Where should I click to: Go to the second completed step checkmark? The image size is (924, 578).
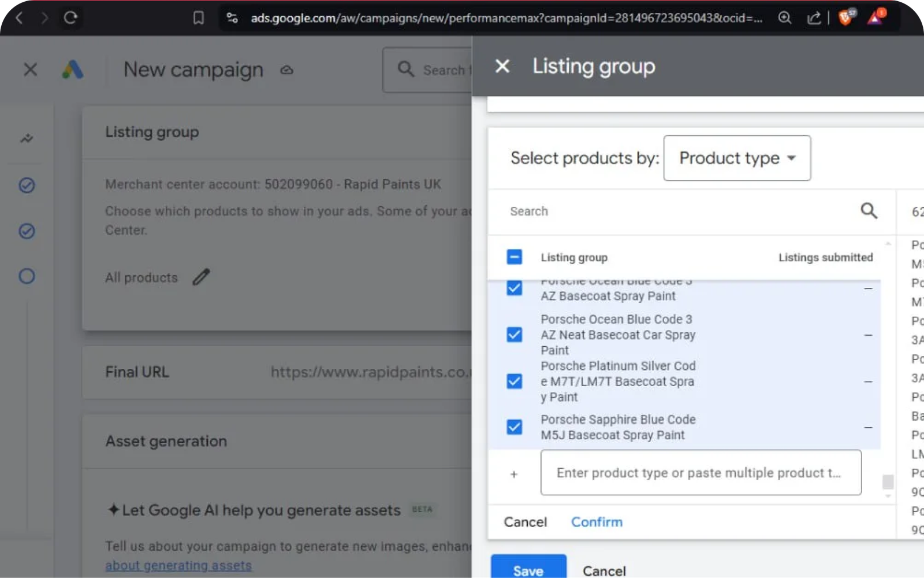[x=27, y=231]
